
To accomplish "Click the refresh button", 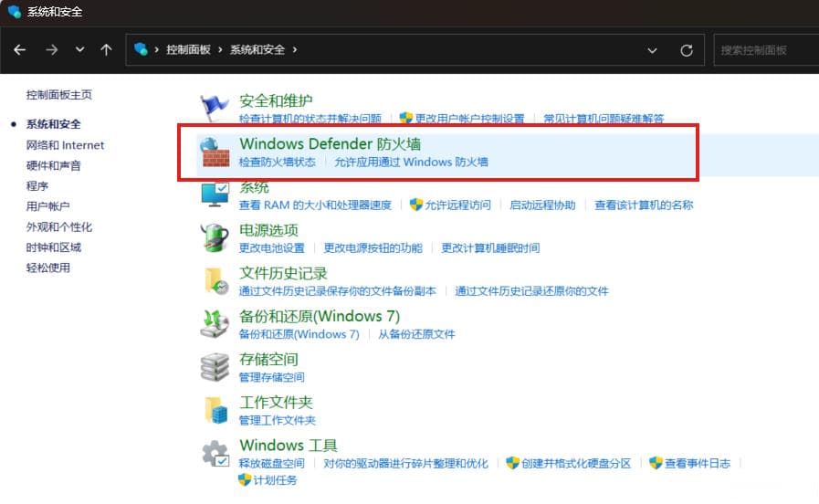I will point(687,50).
